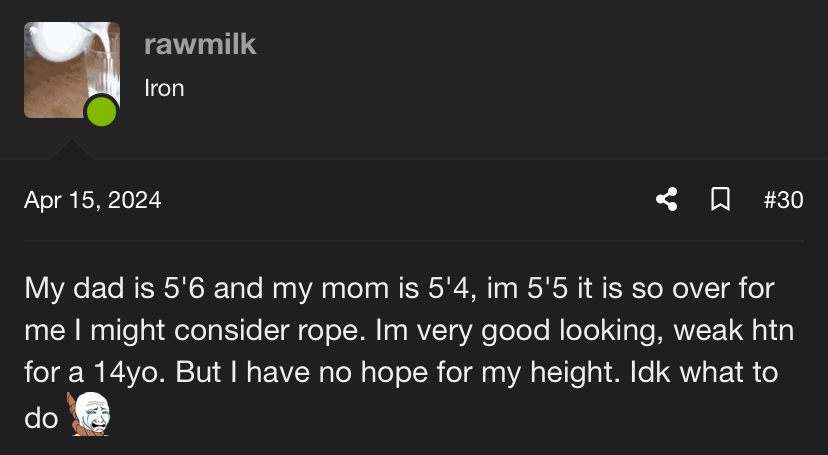Screen dimensions: 828x455
Task: Click the word "do" on the last line
Action: click(x=41, y=418)
